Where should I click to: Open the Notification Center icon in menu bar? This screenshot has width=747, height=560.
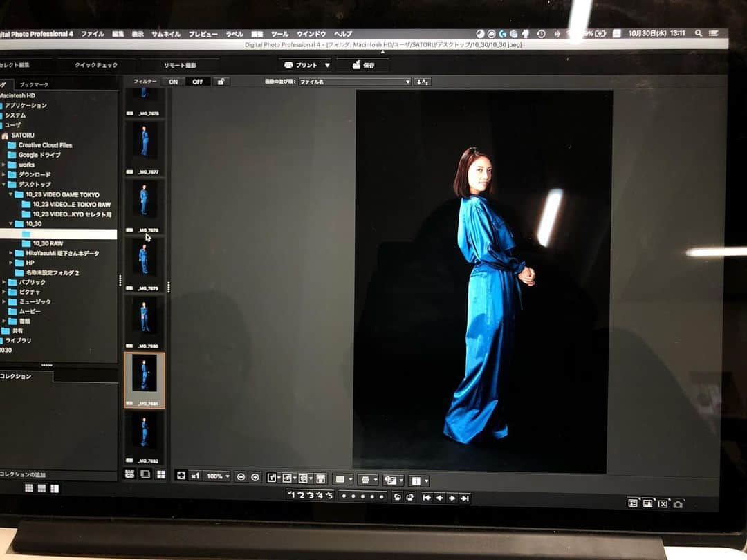tap(713, 33)
